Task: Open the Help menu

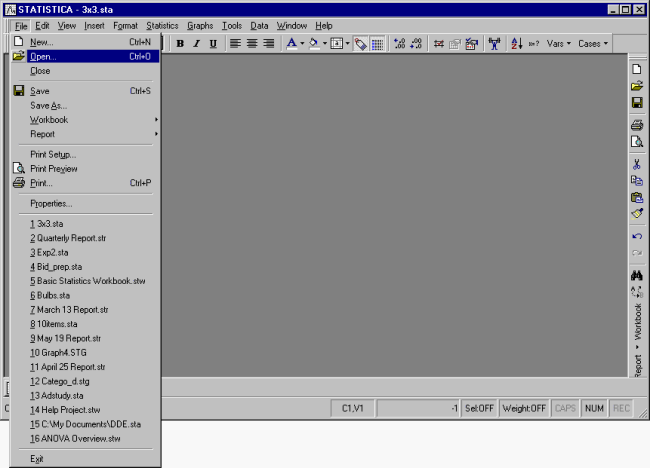Action: 323,26
